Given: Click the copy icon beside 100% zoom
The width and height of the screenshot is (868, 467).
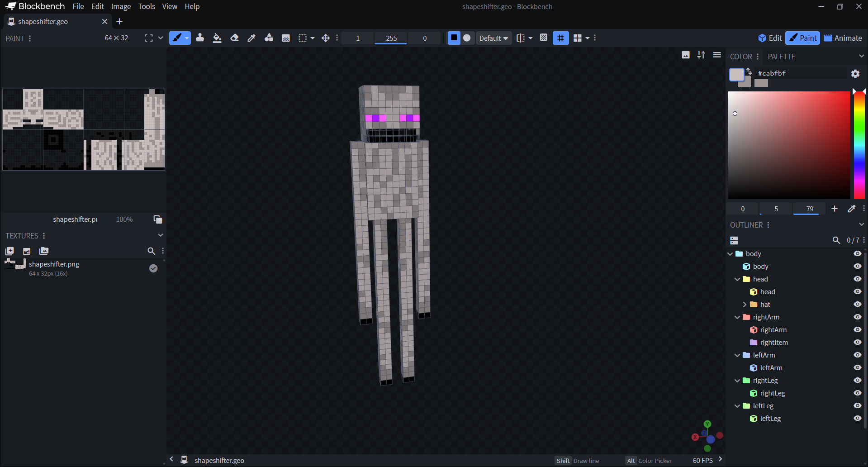Looking at the screenshot, I should pyautogui.click(x=158, y=219).
